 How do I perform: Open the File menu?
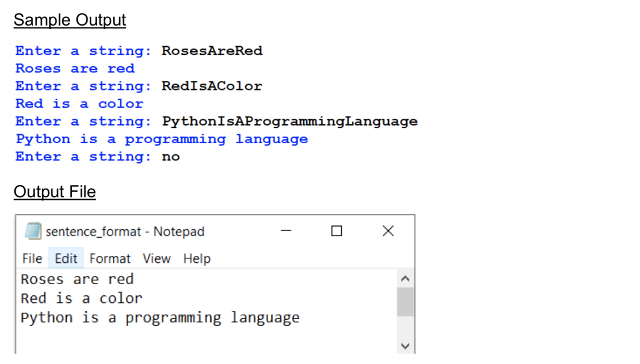coord(32,258)
